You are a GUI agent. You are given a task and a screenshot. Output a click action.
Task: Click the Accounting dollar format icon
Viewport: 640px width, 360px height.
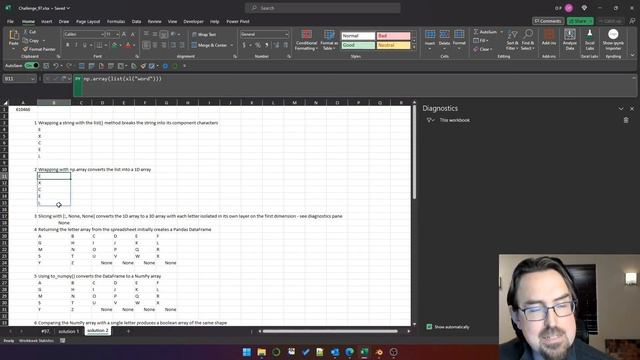point(244,45)
